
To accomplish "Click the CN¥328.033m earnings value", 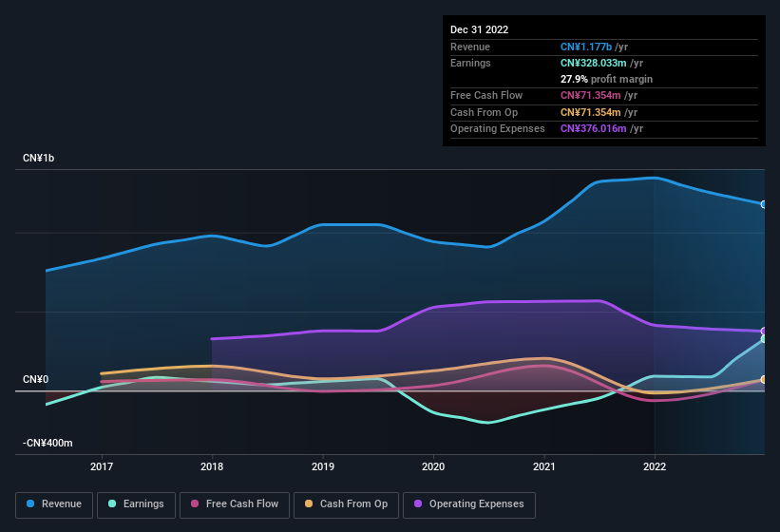I will tap(594, 63).
